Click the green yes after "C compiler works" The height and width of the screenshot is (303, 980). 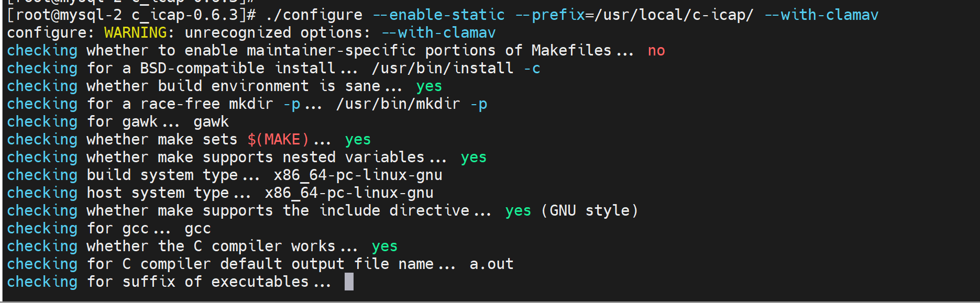(384, 246)
